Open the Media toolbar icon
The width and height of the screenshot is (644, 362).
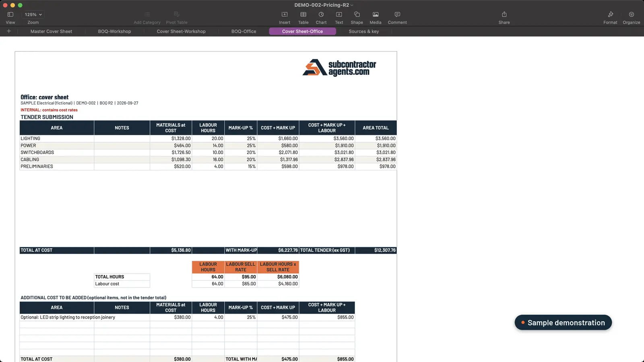click(376, 14)
